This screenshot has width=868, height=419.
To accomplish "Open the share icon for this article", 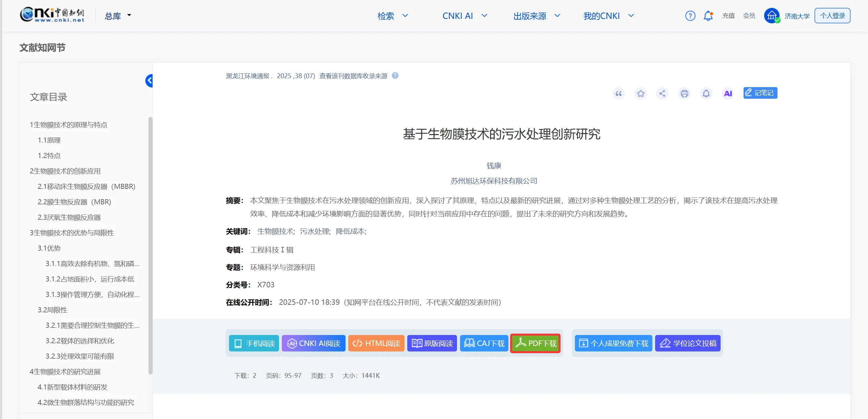I will tap(662, 93).
